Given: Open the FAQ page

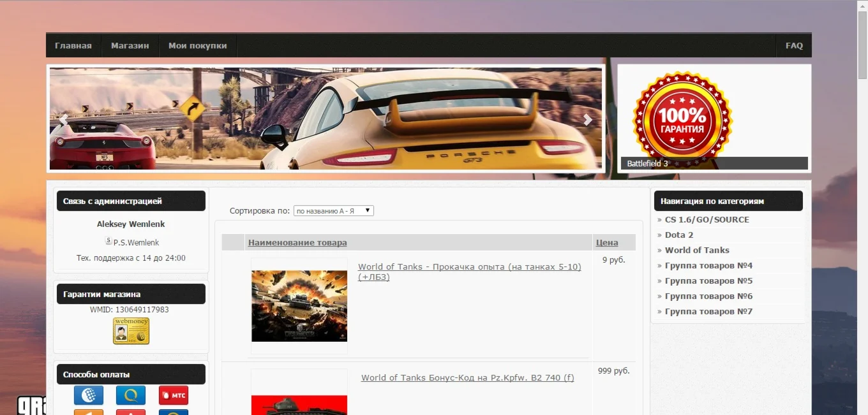Looking at the screenshot, I should [x=794, y=46].
